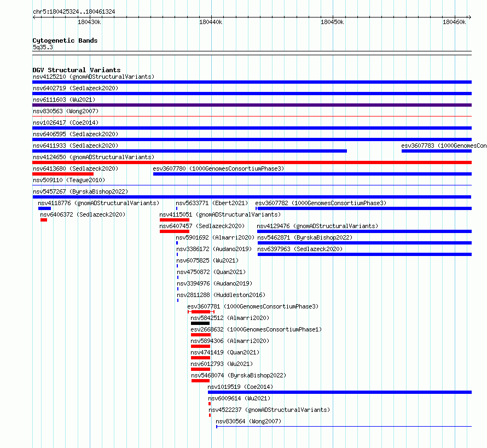Click the black nsv5842512 variant bar

click(x=200, y=323)
